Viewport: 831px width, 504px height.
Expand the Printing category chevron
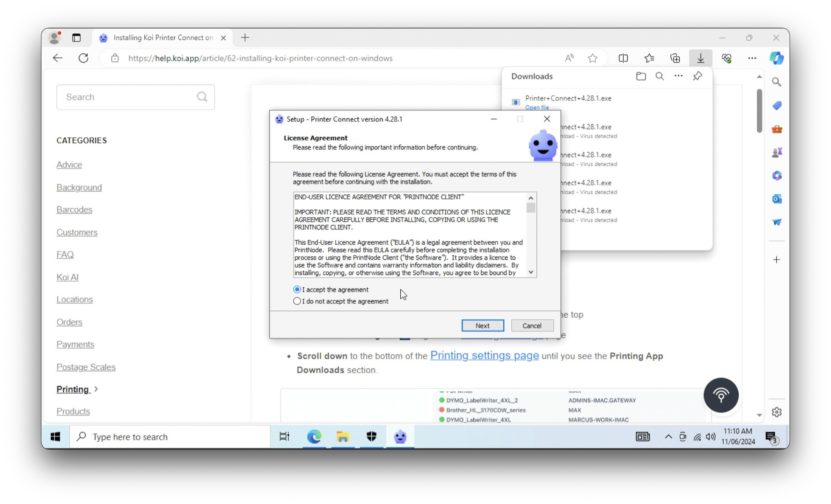click(96, 389)
